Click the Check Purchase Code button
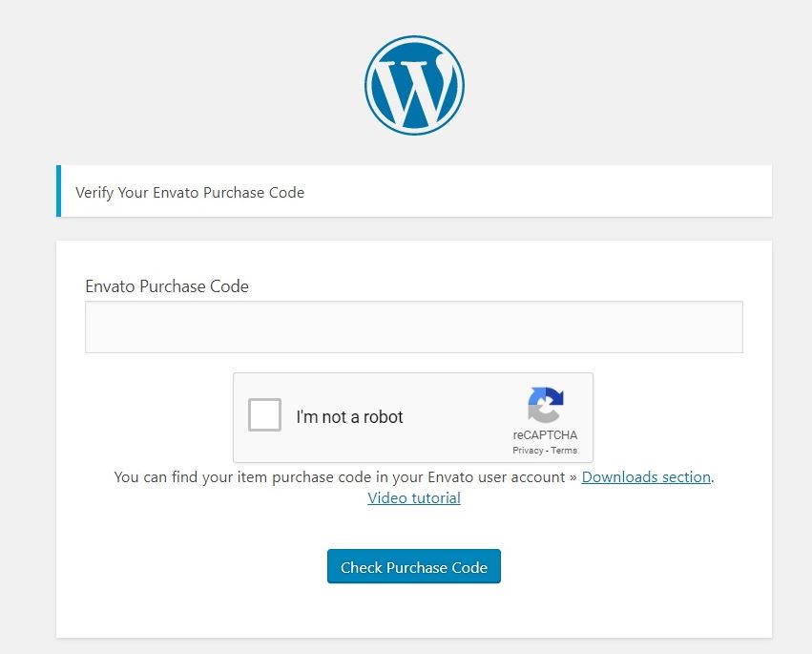The height and width of the screenshot is (654, 812). point(414,566)
